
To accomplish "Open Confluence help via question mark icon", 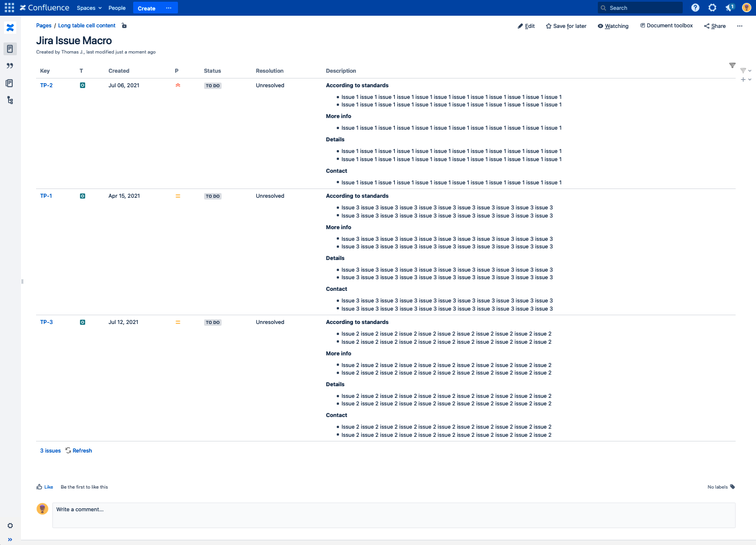I will point(696,8).
